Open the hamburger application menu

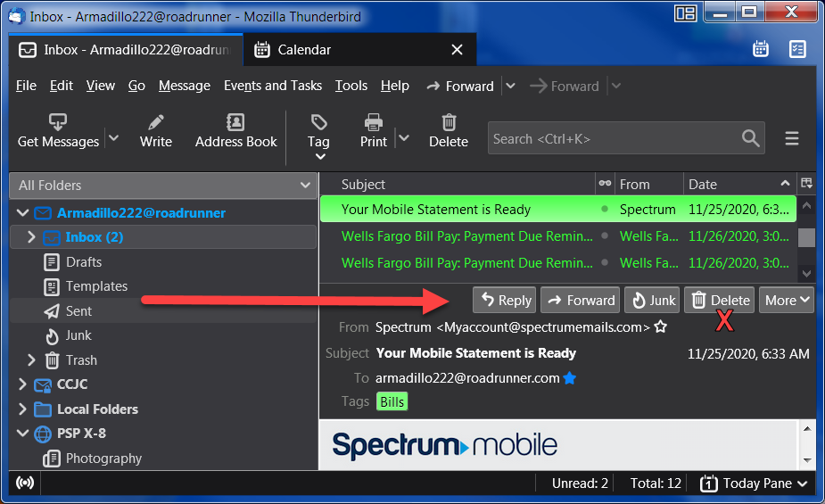point(792,138)
